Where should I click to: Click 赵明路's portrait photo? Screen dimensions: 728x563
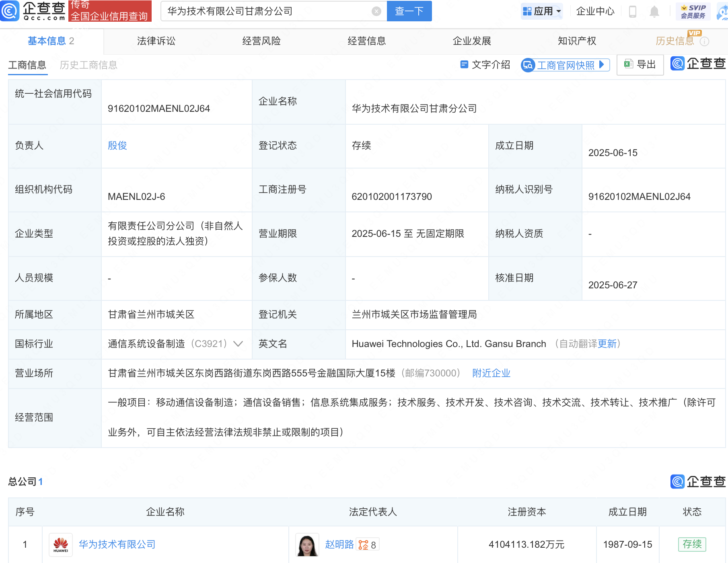(x=307, y=545)
